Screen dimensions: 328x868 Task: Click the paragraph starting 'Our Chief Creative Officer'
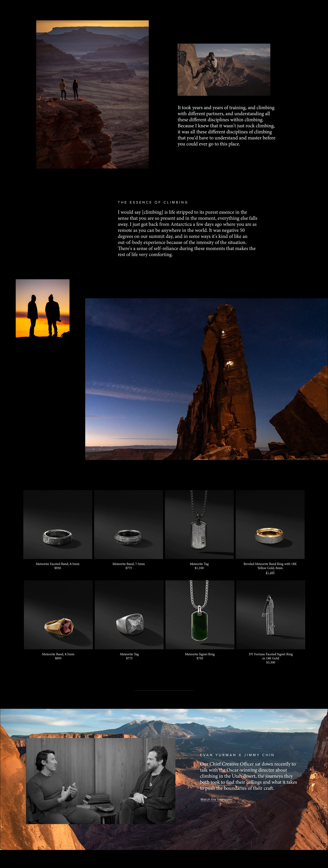(x=248, y=776)
